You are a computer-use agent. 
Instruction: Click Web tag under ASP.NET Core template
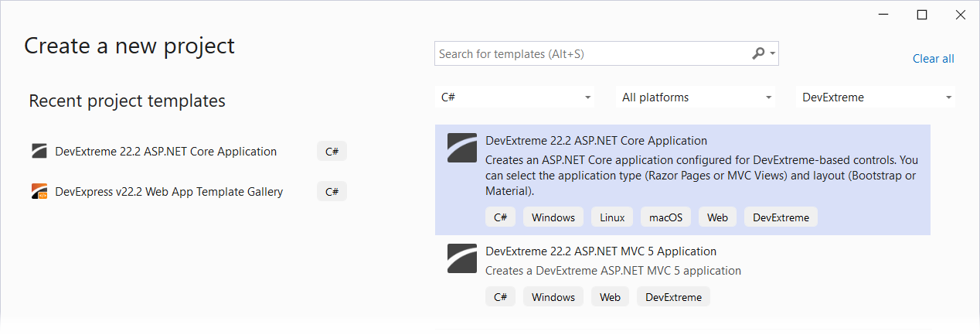(x=718, y=217)
